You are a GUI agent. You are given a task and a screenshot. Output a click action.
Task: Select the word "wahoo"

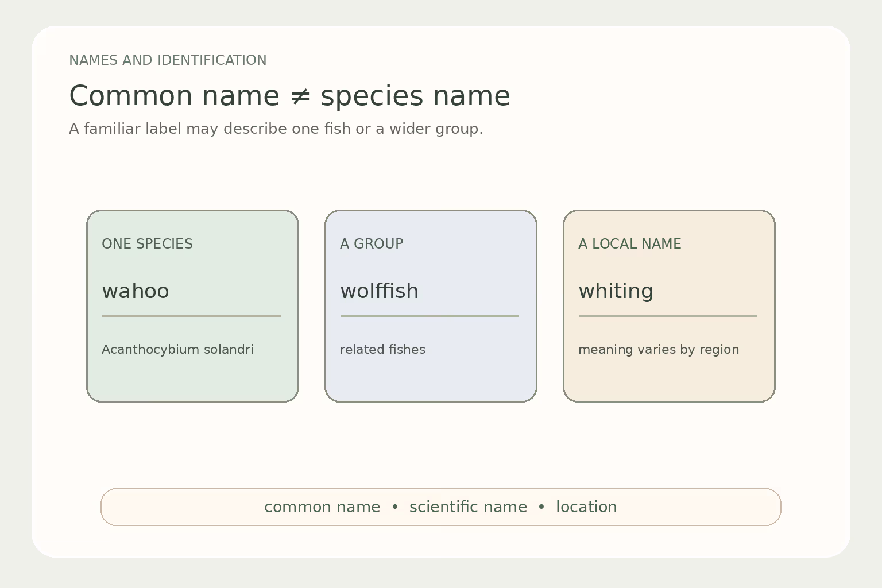[x=136, y=291]
